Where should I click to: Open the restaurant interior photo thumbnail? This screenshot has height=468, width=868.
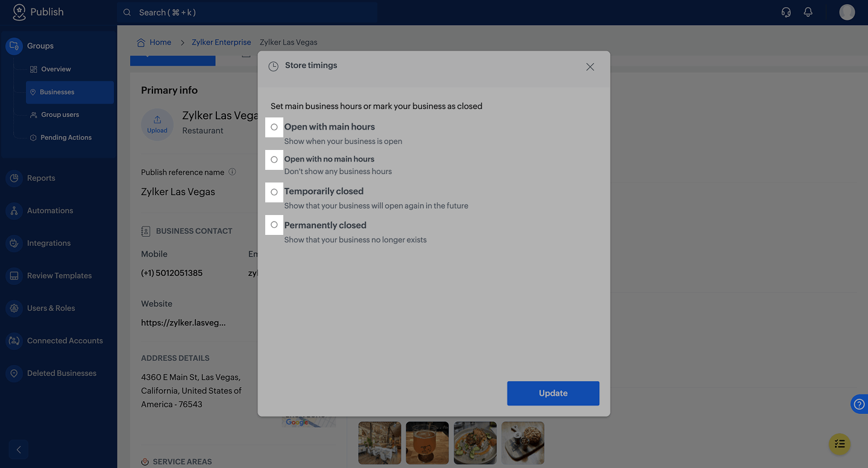click(x=380, y=443)
